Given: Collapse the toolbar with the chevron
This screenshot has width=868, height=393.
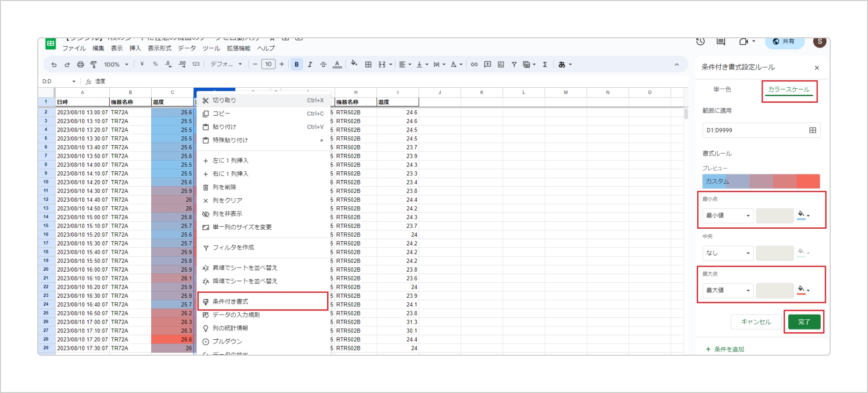Looking at the screenshot, I should pos(677,64).
